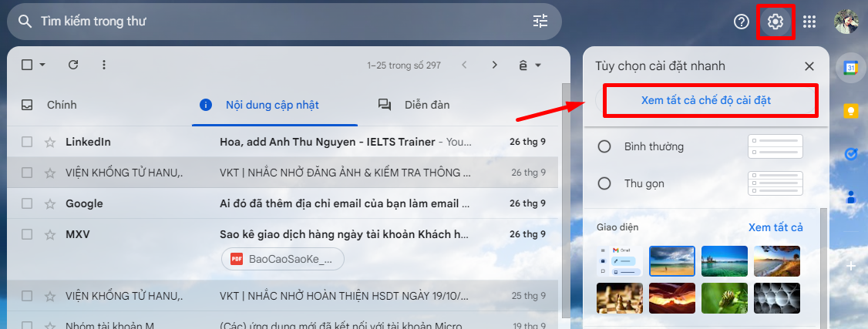Open Google Keep in the side panel
Screen dimensions: 868x329
851,111
